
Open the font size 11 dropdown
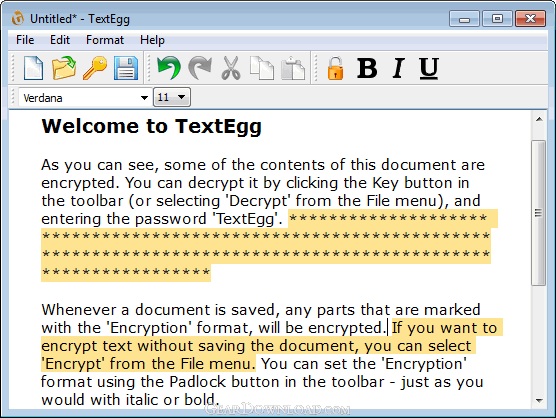point(172,97)
